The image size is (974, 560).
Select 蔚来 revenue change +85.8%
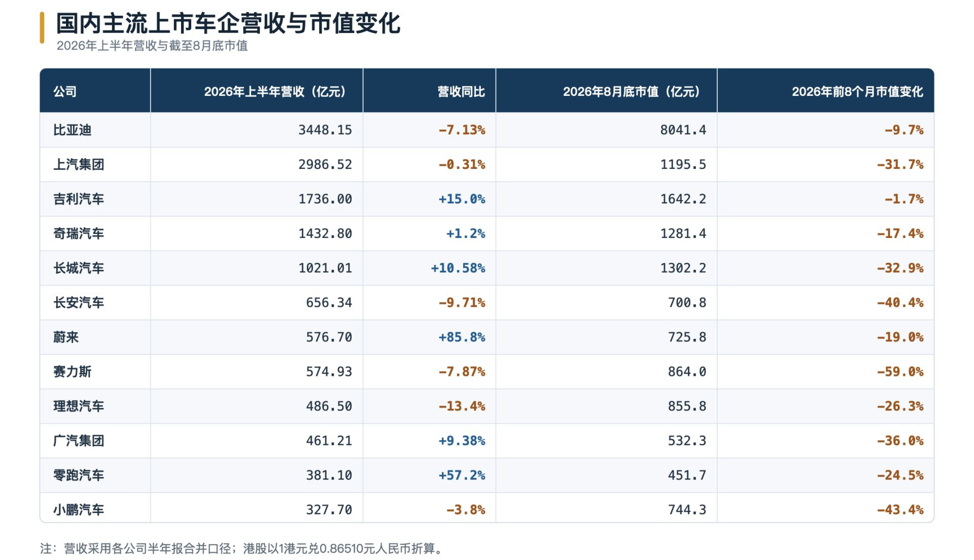pyautogui.click(x=462, y=337)
